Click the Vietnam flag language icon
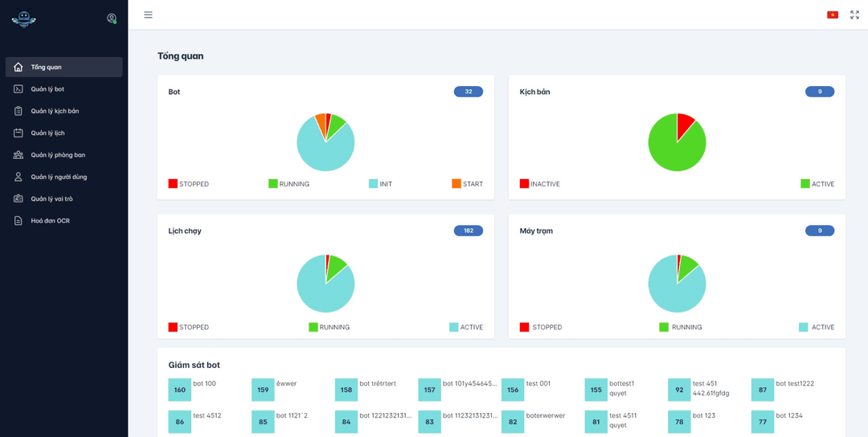868x437 pixels. point(833,14)
